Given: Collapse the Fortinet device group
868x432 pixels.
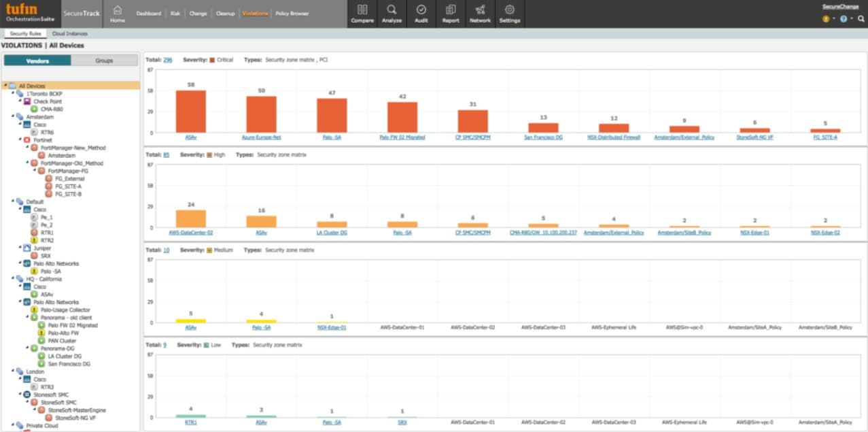Looking at the screenshot, I should coord(19,139).
